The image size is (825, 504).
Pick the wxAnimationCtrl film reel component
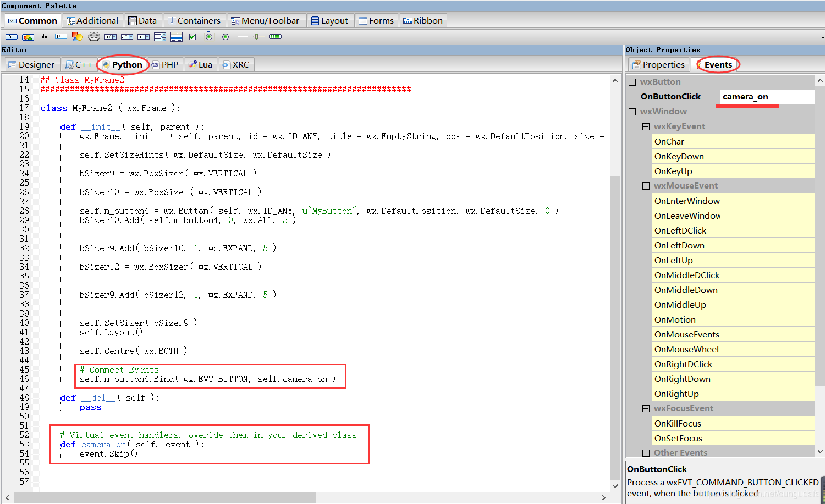click(x=94, y=37)
